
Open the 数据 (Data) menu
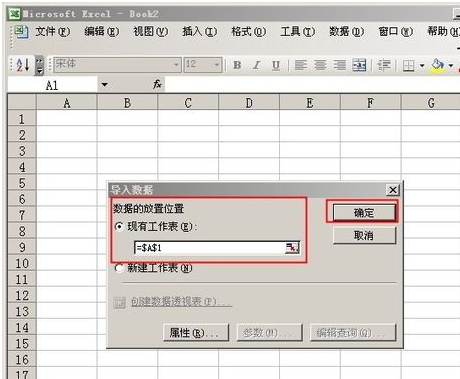click(x=347, y=32)
